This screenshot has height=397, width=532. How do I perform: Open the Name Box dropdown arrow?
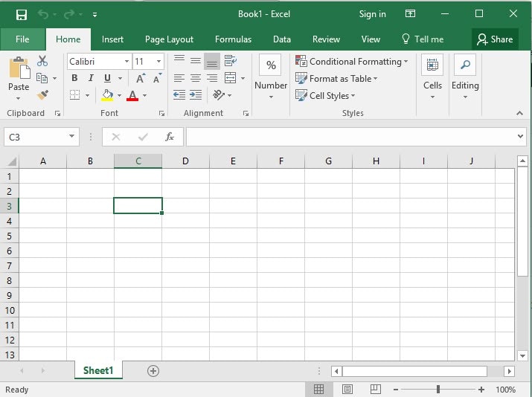click(71, 137)
